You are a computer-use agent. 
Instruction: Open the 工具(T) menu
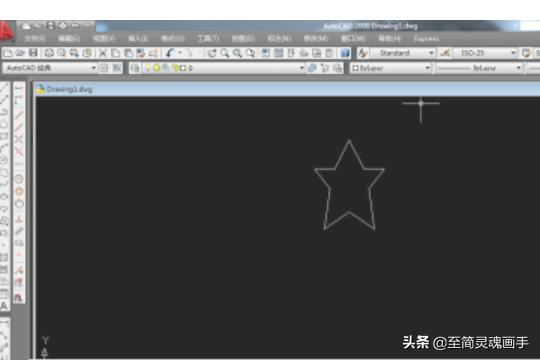(208, 39)
